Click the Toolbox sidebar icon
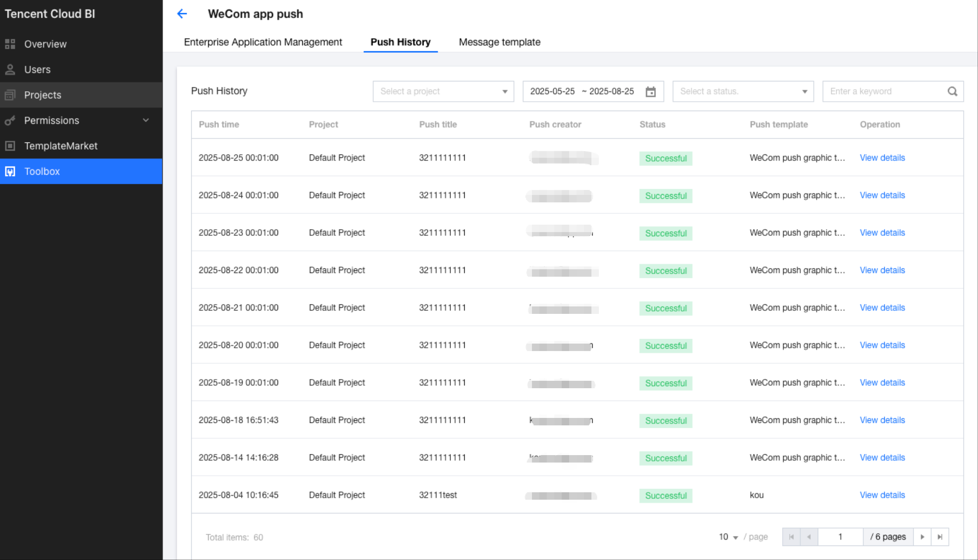The height and width of the screenshot is (560, 978). click(x=10, y=171)
